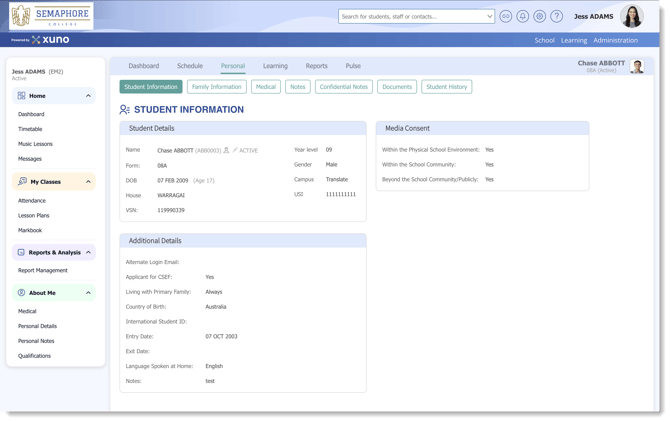Click the VSN value 119990339
Image resolution: width=670 pixels, height=422 pixels.
(171, 211)
